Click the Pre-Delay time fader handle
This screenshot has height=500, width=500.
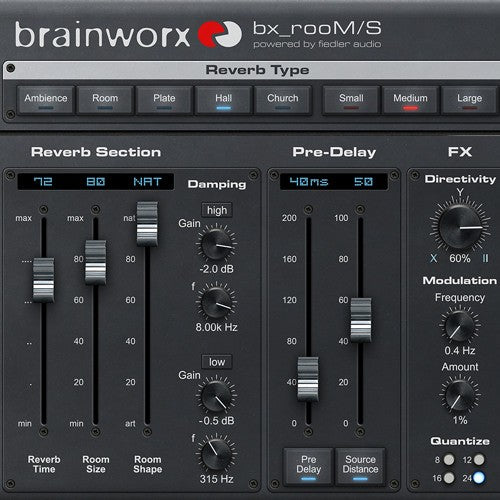point(308,379)
